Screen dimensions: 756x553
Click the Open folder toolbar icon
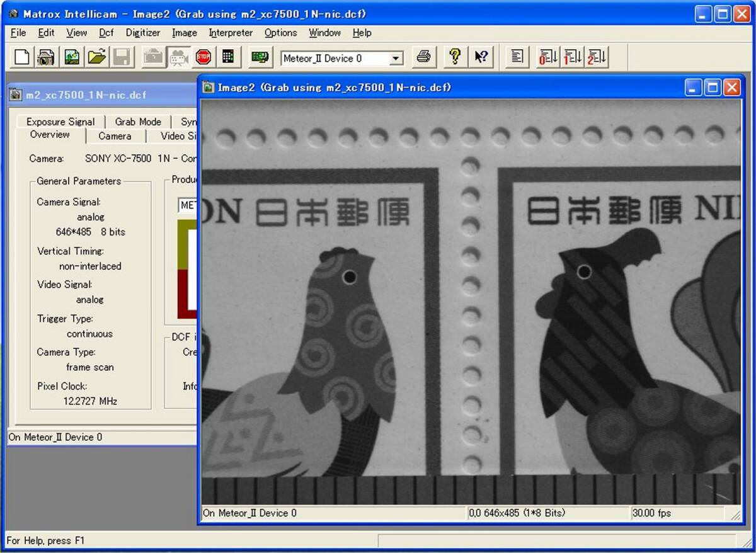tap(96, 58)
